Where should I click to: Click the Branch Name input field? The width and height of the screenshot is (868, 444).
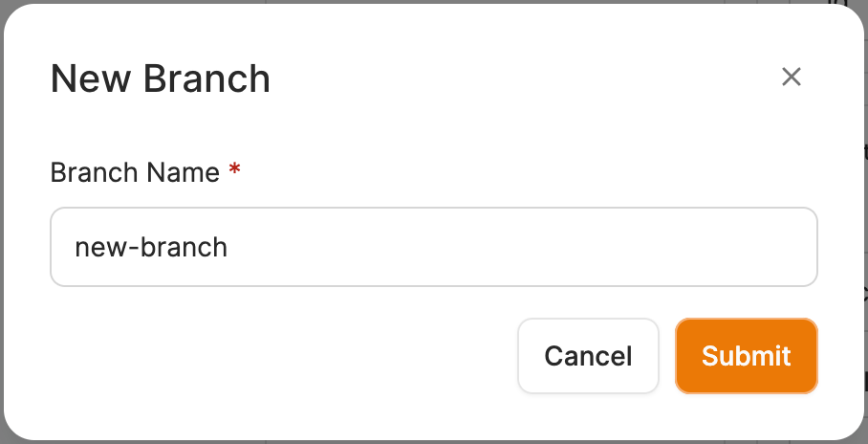point(433,247)
